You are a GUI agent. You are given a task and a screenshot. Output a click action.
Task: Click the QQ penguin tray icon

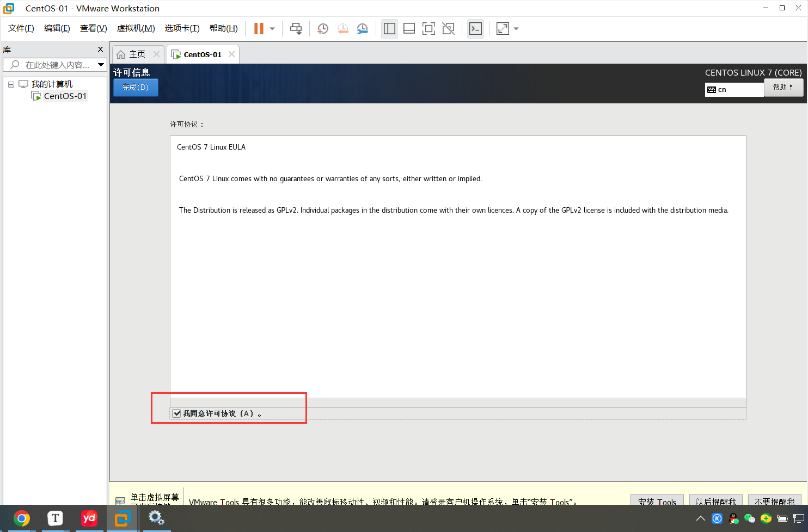pyautogui.click(x=733, y=518)
